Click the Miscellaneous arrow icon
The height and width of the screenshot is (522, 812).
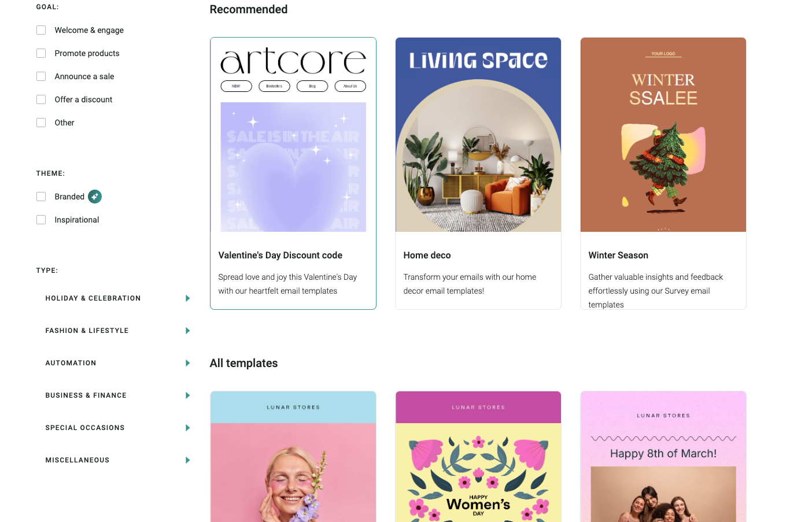187,460
